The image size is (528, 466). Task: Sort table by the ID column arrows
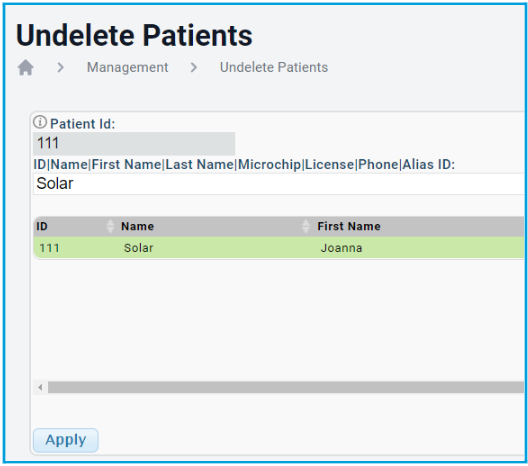point(110,226)
